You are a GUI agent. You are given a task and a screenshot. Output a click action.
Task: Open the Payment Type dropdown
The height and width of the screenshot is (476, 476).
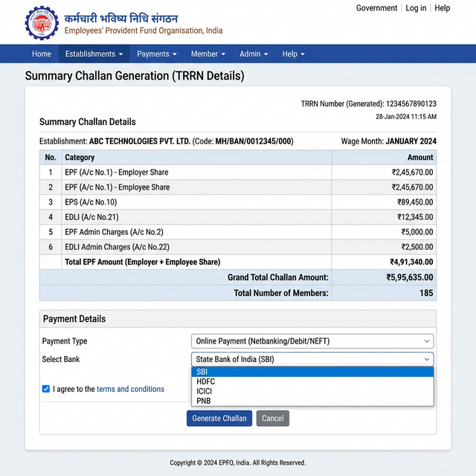[312, 341]
